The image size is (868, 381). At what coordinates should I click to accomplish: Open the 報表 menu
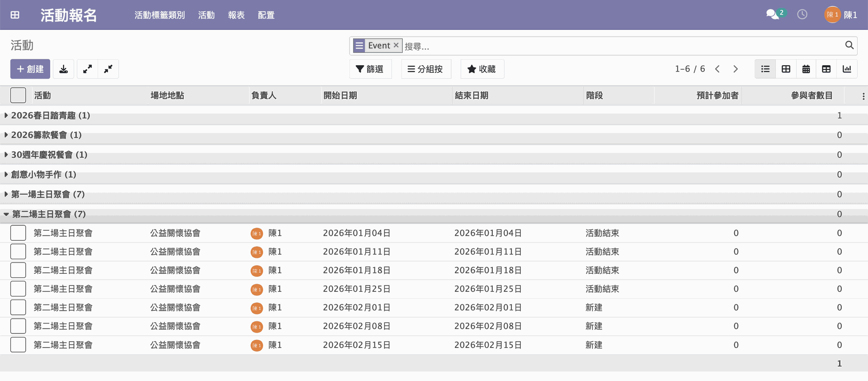pos(236,15)
